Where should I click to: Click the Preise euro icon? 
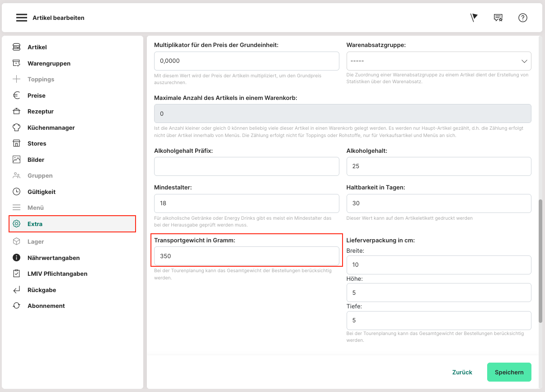click(x=17, y=95)
